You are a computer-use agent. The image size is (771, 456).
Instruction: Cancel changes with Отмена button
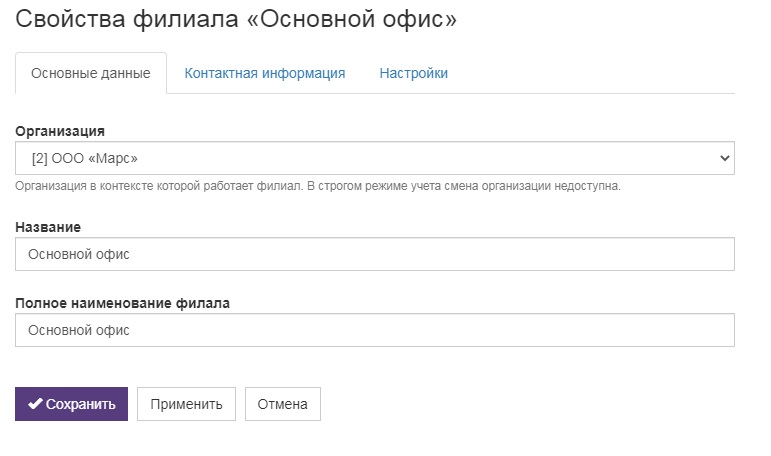click(x=283, y=404)
